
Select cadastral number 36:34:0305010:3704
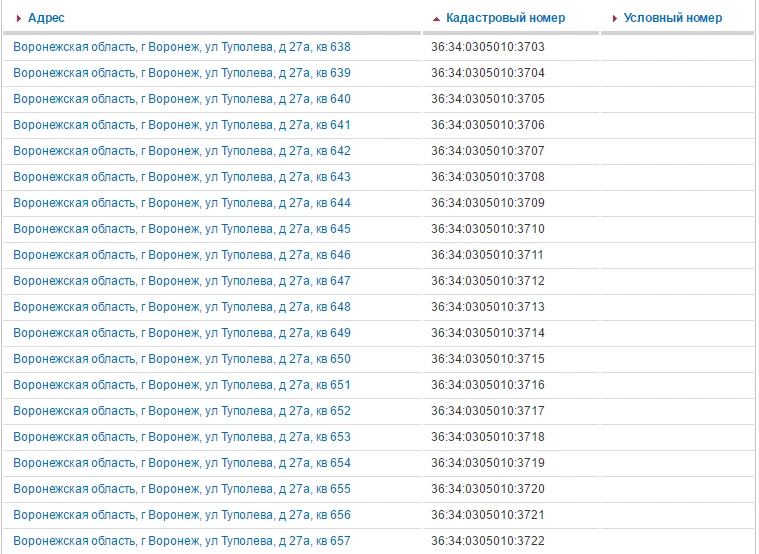[488, 73]
